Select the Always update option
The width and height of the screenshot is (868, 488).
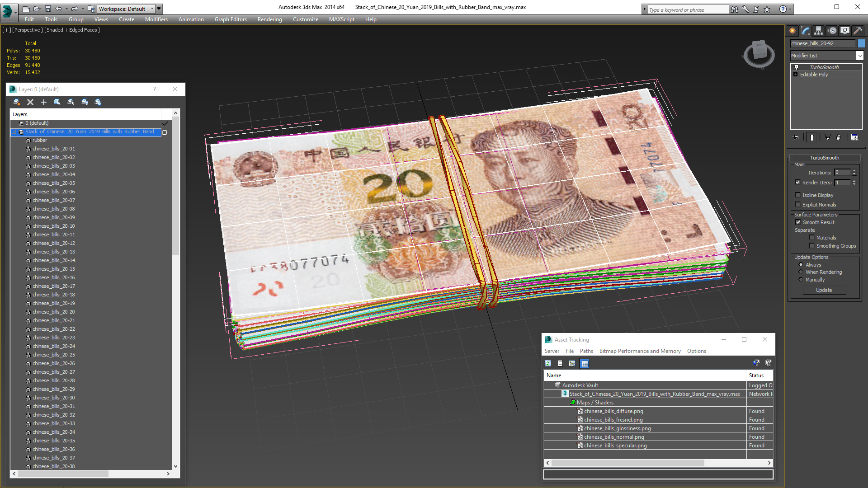coord(801,265)
